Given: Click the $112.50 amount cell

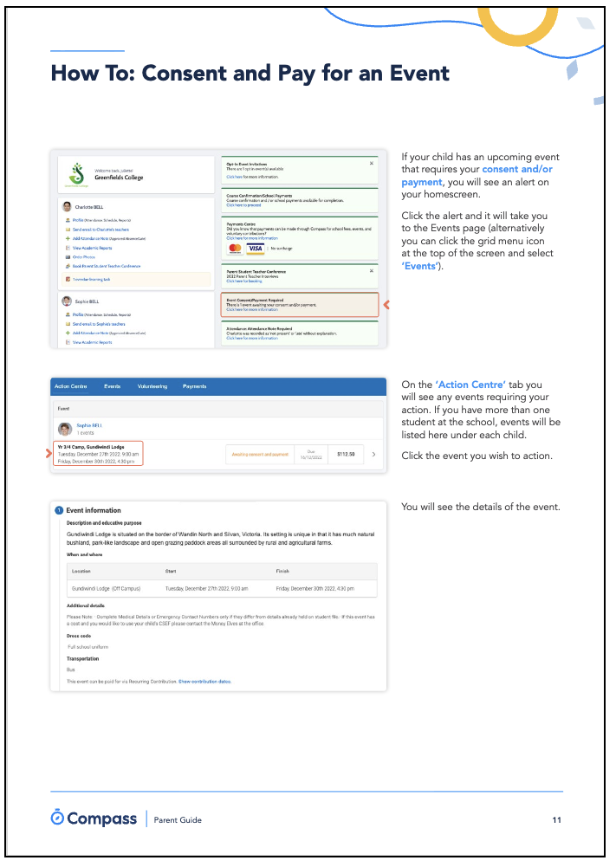Looking at the screenshot, I should [346, 454].
